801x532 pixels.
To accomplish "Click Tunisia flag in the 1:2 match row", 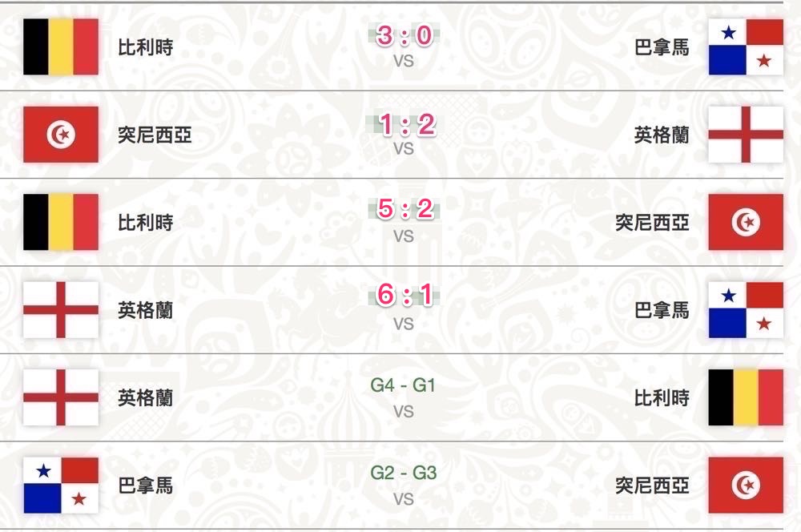I will pos(61,135).
